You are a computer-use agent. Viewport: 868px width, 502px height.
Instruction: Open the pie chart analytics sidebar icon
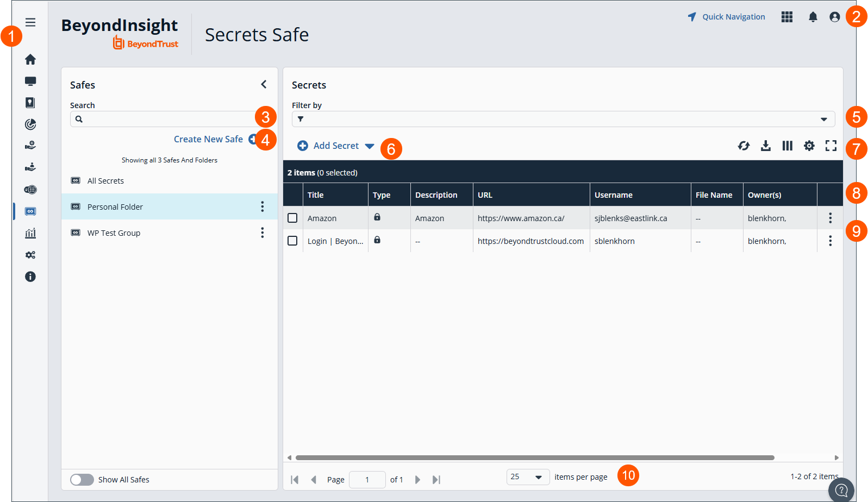(30, 124)
